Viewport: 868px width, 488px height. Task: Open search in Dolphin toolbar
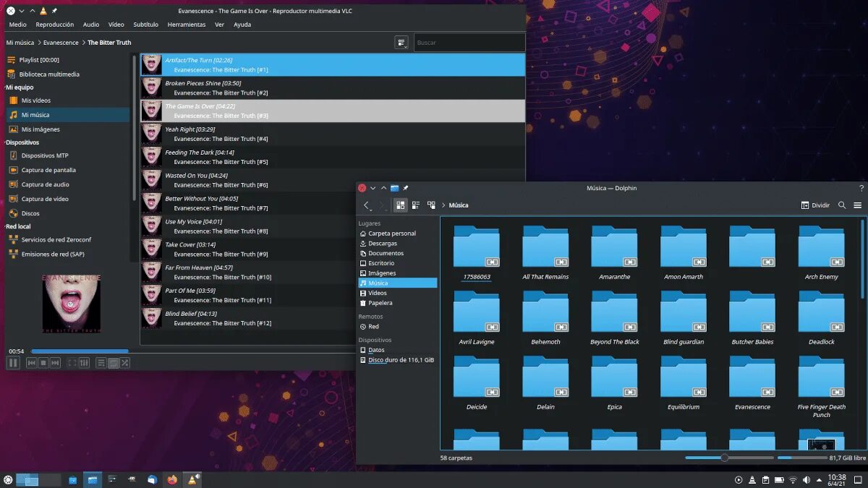(x=842, y=205)
